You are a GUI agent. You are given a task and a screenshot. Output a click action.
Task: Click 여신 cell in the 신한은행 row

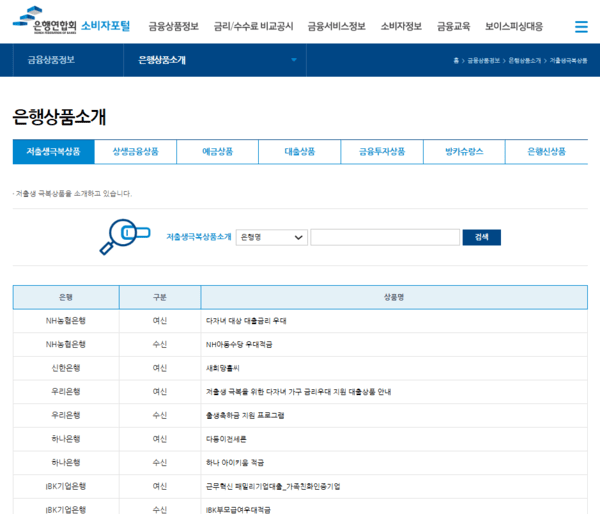click(160, 368)
